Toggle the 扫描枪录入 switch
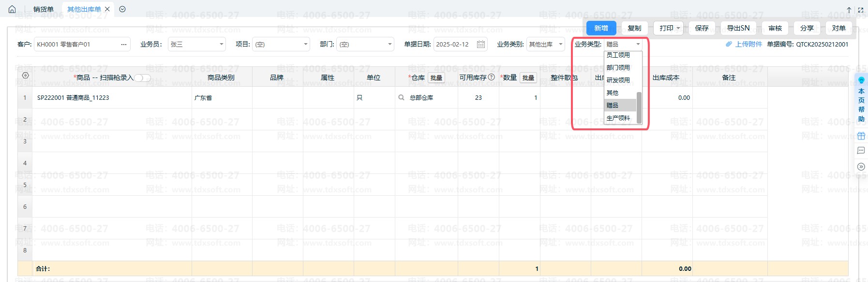 (x=142, y=78)
